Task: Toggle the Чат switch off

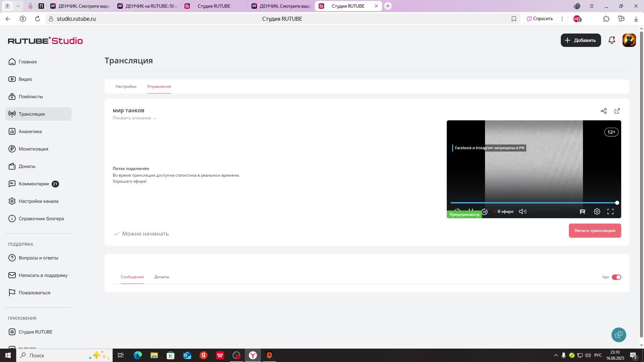Action: tap(616, 277)
